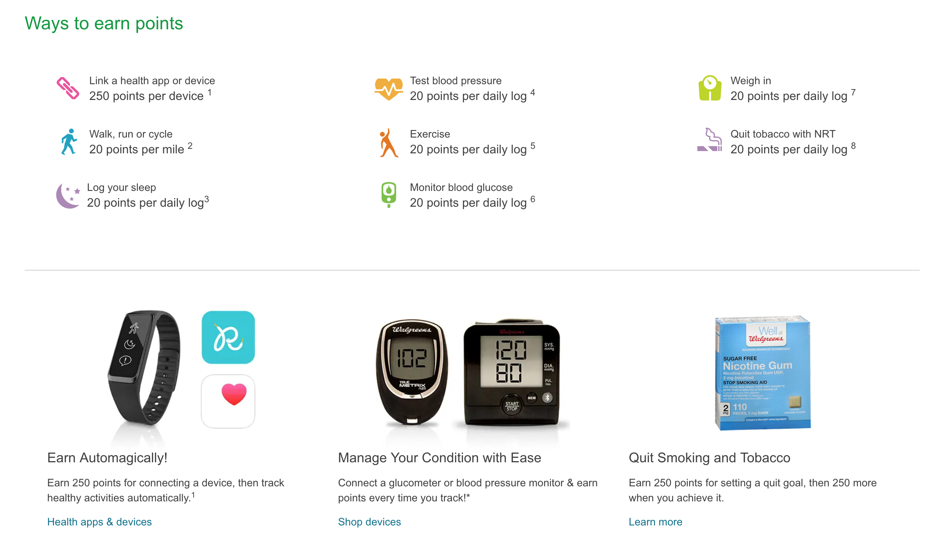Select the TrueMetrix glucometer image
Screen dimensions: 928x560
coord(408,368)
